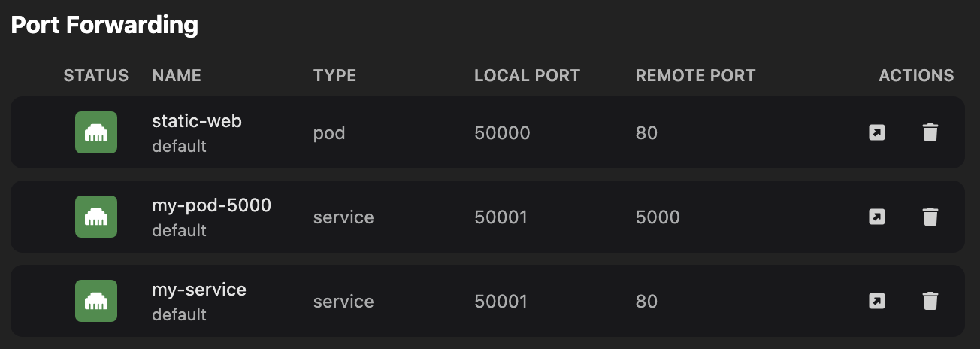Click the STATUS column header
This screenshot has width=980, height=349.
point(96,75)
